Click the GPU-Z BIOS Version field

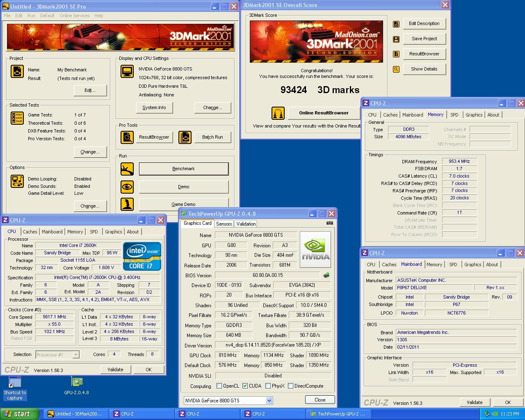click(267, 275)
